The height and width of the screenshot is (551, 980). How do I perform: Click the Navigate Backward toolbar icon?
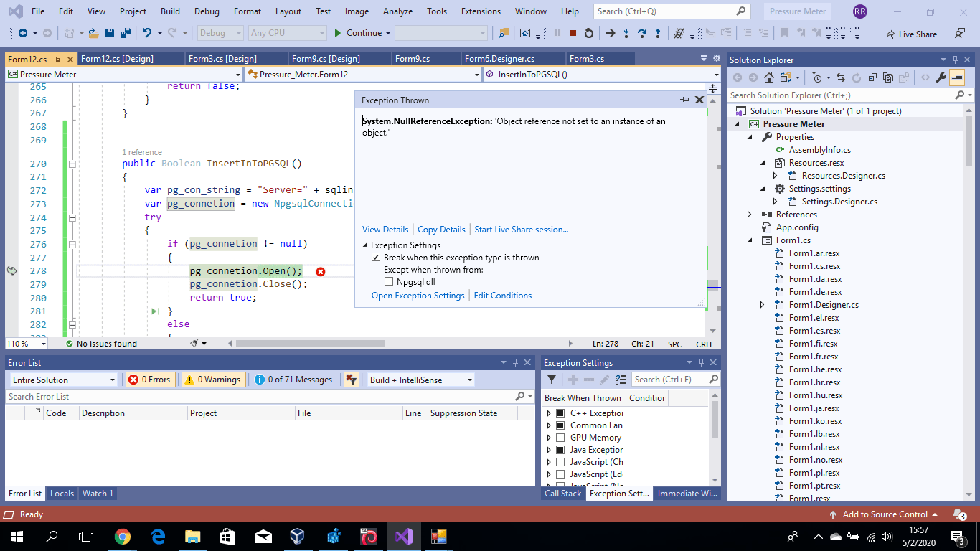(23, 33)
